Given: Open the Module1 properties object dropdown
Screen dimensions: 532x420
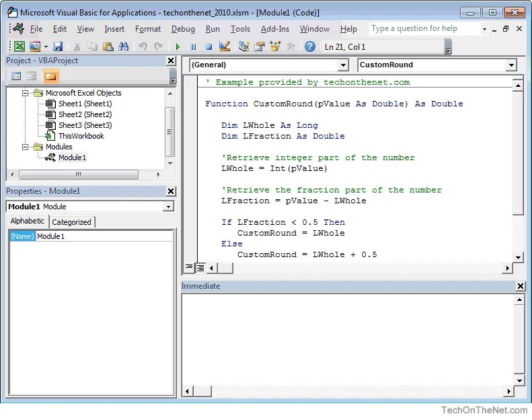Looking at the screenshot, I should pyautogui.click(x=168, y=207).
